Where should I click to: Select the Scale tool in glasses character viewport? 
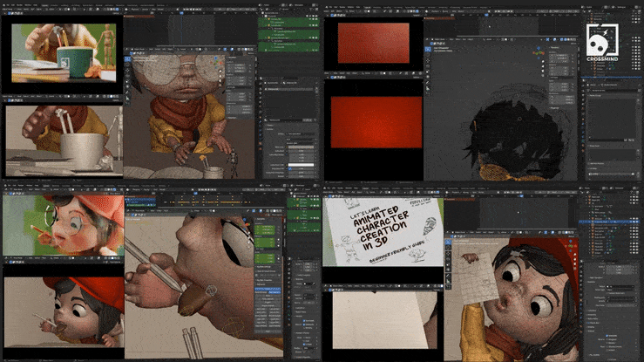(x=127, y=81)
